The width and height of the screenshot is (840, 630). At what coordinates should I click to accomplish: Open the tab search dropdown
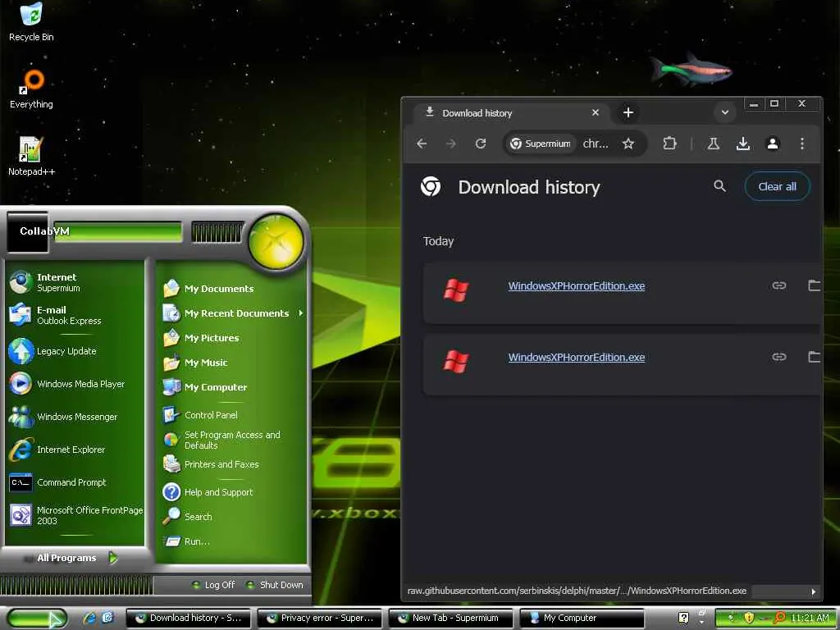coord(725,112)
